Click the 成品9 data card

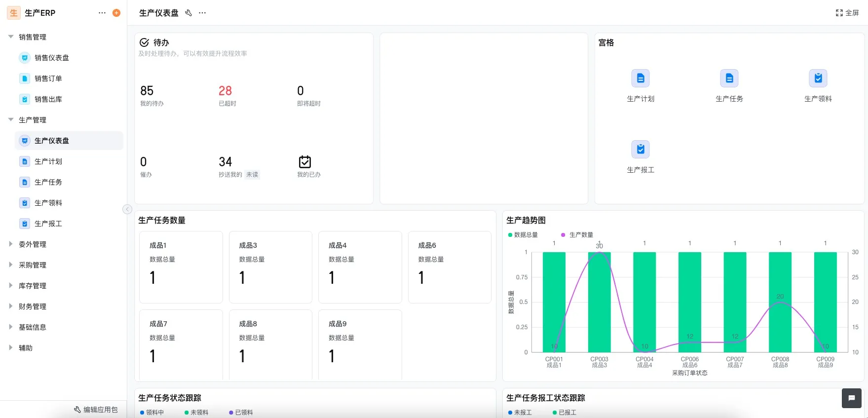(360, 345)
